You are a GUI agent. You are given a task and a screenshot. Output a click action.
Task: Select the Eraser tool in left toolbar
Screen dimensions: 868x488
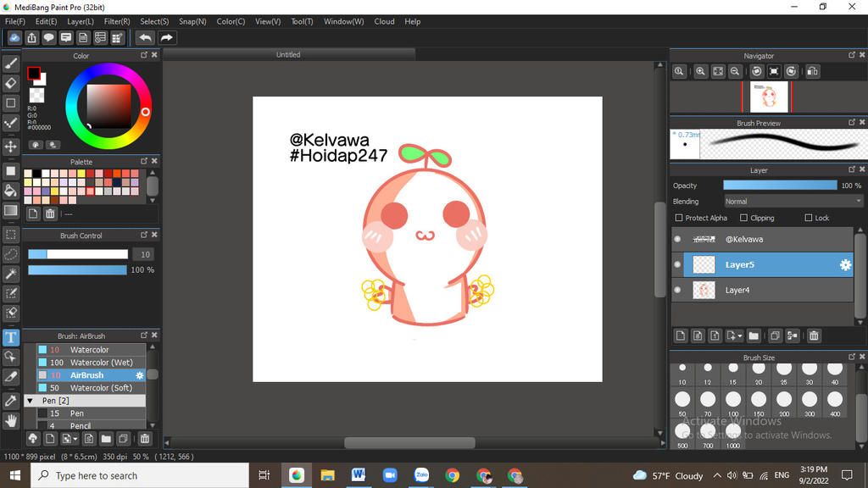(11, 83)
